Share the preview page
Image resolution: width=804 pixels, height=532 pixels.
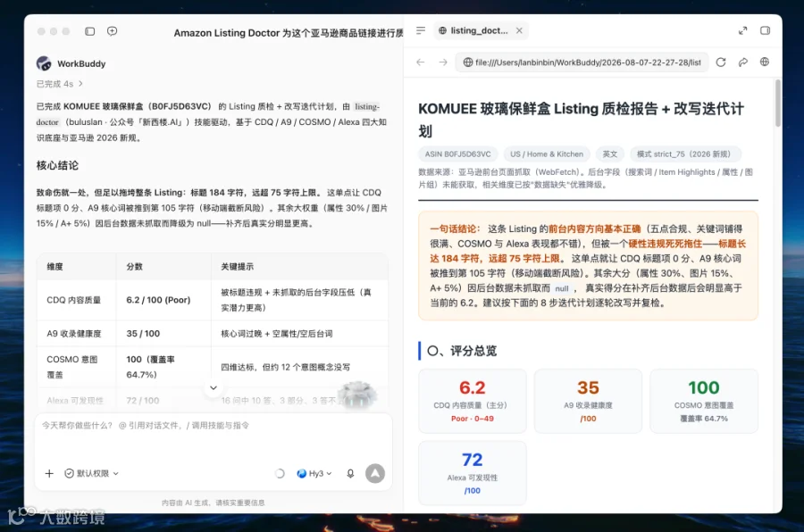point(743,62)
